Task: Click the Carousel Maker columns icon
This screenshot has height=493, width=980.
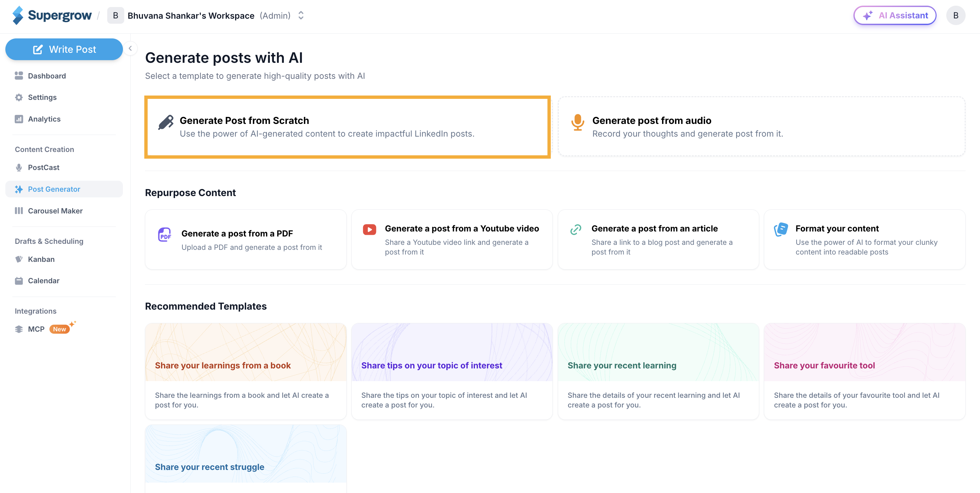Action: (x=19, y=211)
